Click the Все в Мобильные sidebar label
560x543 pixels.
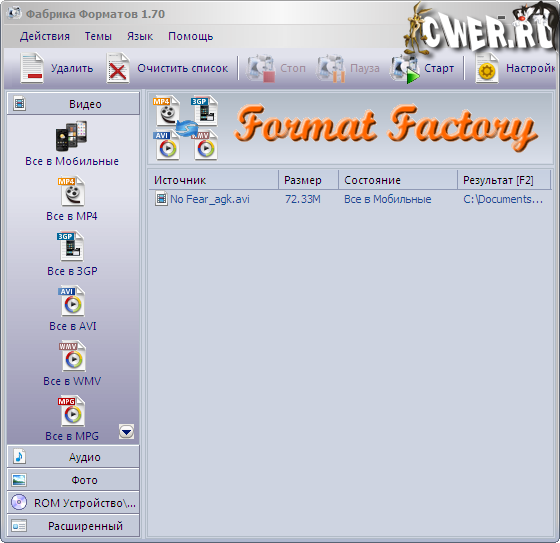point(72,161)
